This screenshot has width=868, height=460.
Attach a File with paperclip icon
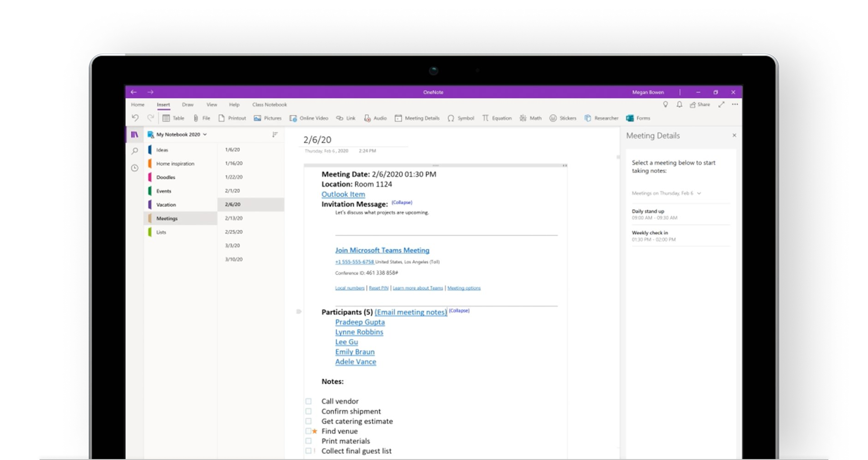[x=202, y=118]
